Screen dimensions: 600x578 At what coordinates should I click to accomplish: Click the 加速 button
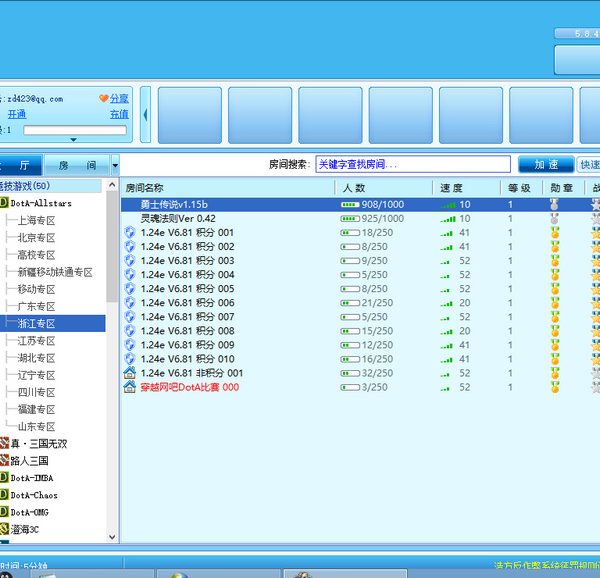tap(546, 164)
